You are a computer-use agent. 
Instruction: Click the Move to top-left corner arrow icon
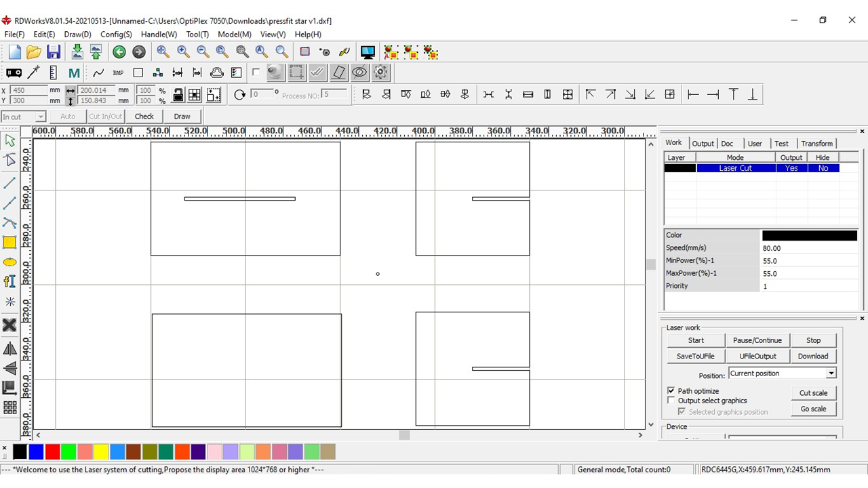tap(590, 95)
